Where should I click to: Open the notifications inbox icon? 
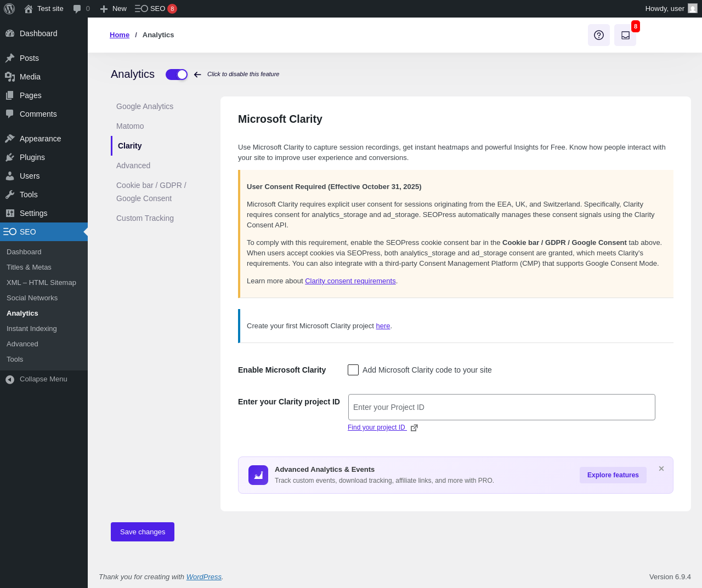point(625,35)
